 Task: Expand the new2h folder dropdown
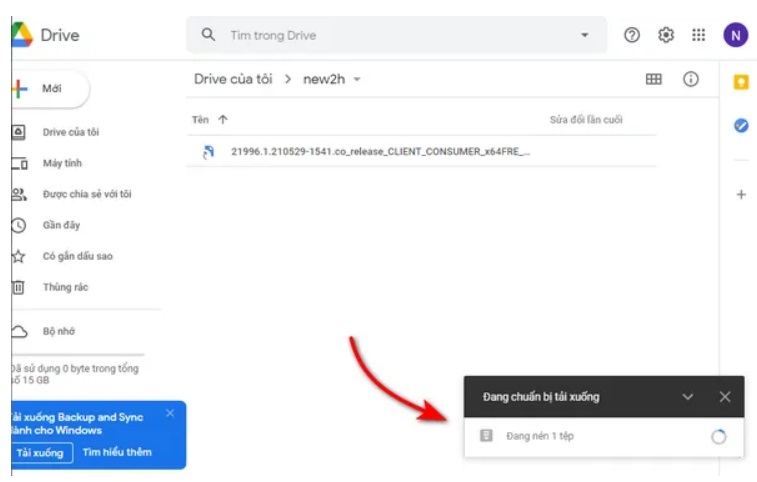(357, 80)
